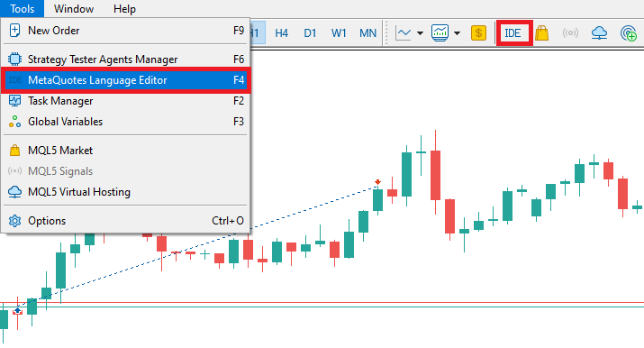Click the MQL5 Market bag icon in menu

(14, 151)
